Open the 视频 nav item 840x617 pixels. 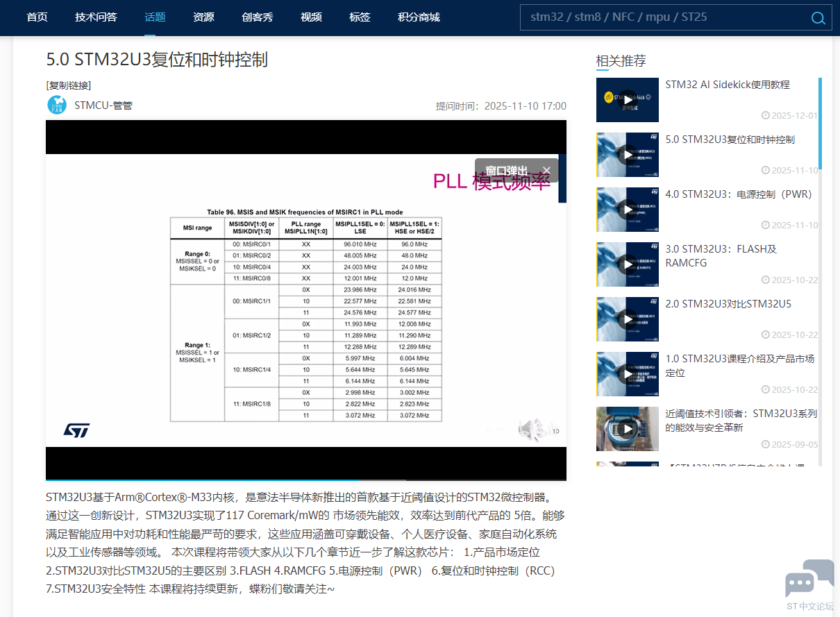point(312,17)
